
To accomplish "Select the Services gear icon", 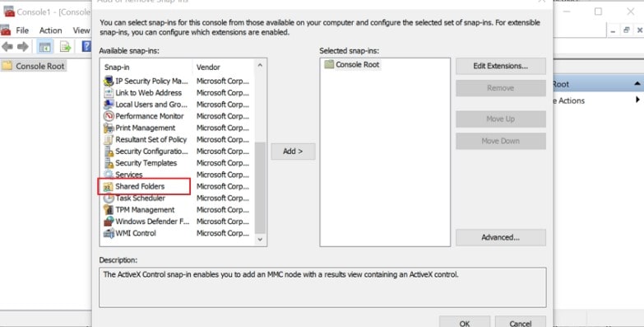I will point(109,175).
